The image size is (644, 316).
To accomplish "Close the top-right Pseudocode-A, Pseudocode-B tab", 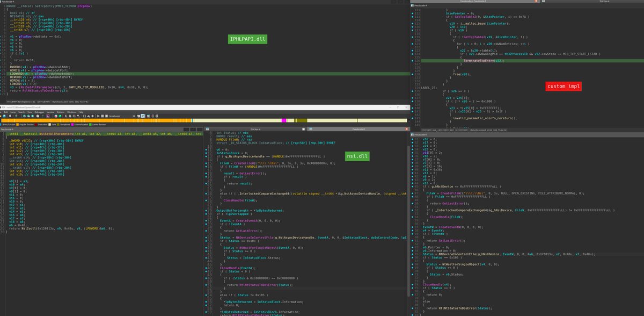I will (536, 1).
